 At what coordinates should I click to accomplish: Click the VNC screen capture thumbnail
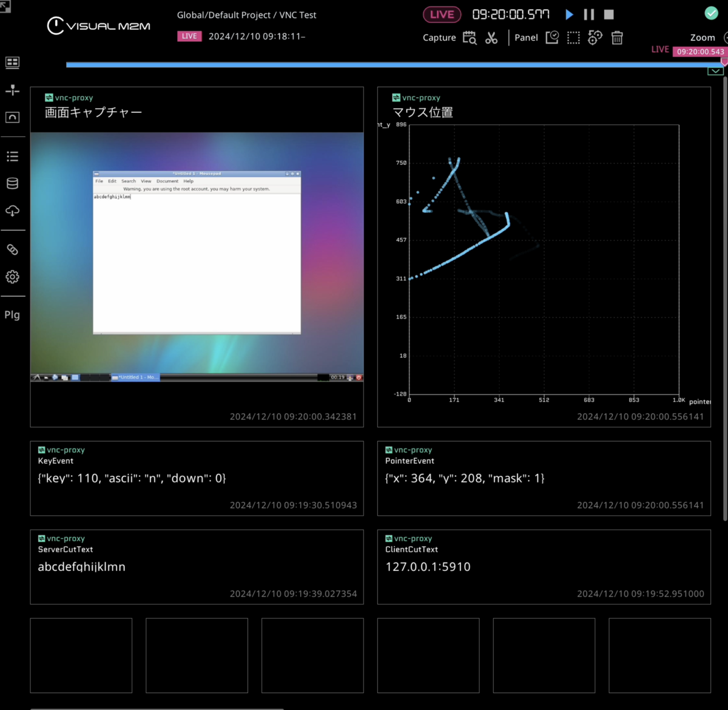pyautogui.click(x=197, y=257)
